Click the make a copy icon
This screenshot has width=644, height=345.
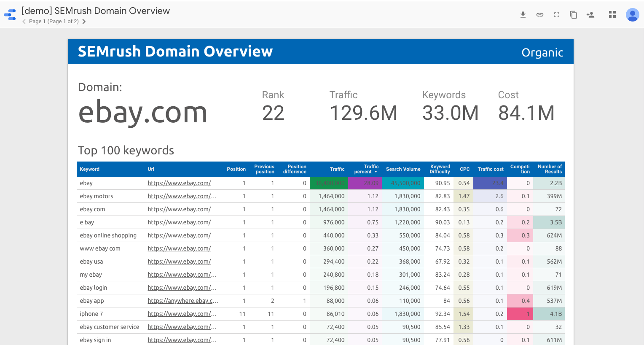573,15
